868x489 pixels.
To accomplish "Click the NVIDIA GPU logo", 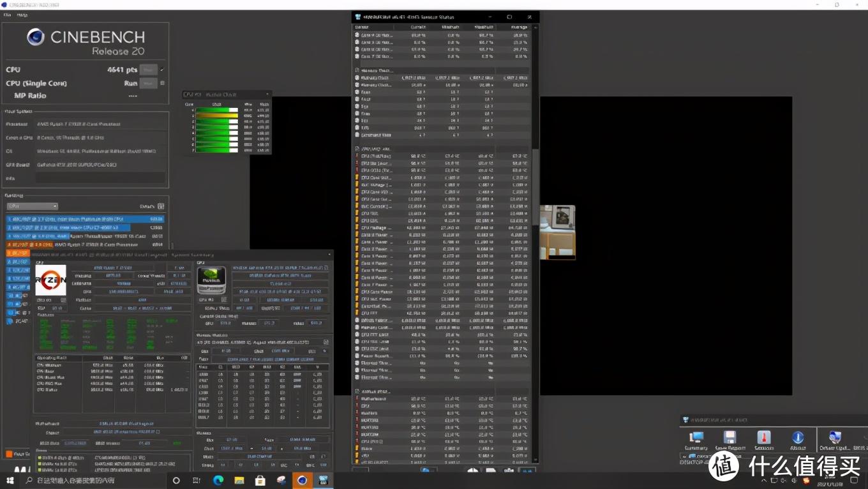I will click(211, 280).
